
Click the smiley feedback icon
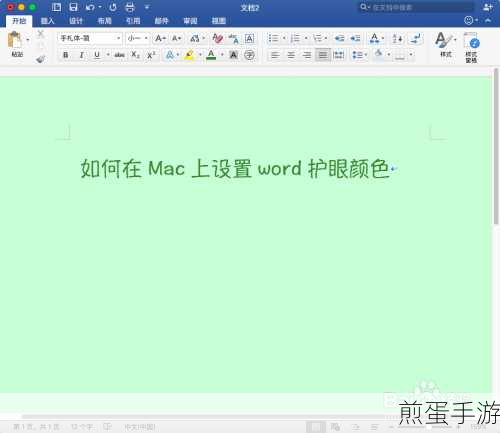click(x=469, y=20)
